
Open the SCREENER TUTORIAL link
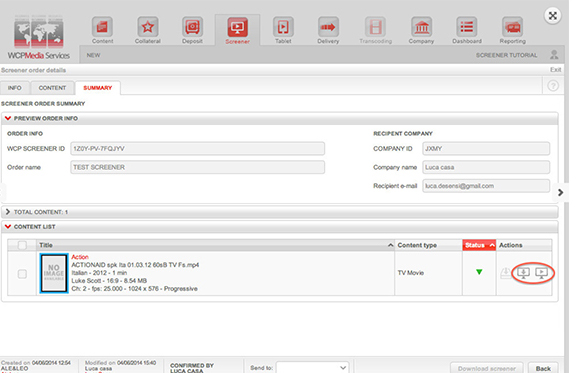tap(506, 55)
